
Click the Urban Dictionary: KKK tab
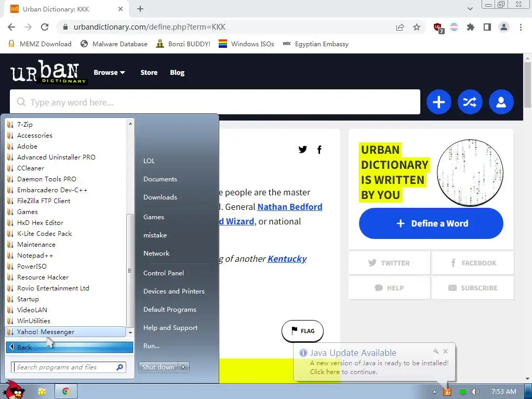[x=66, y=9]
